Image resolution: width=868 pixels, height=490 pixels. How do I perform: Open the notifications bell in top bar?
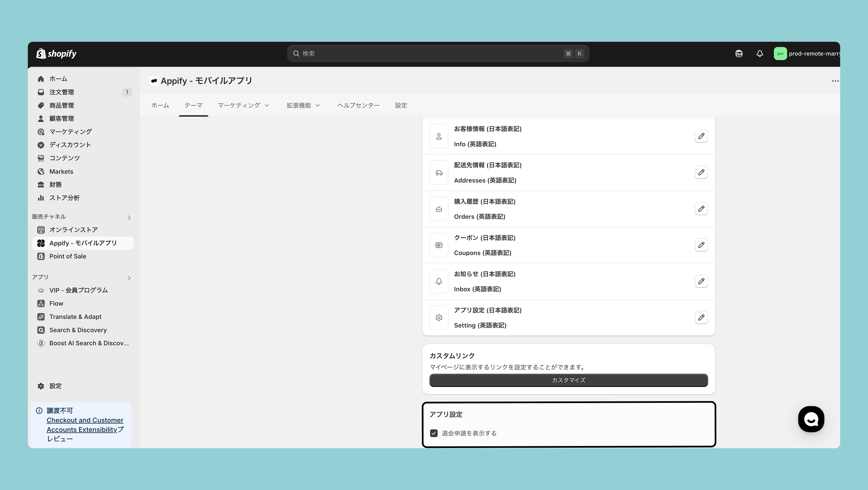point(759,54)
